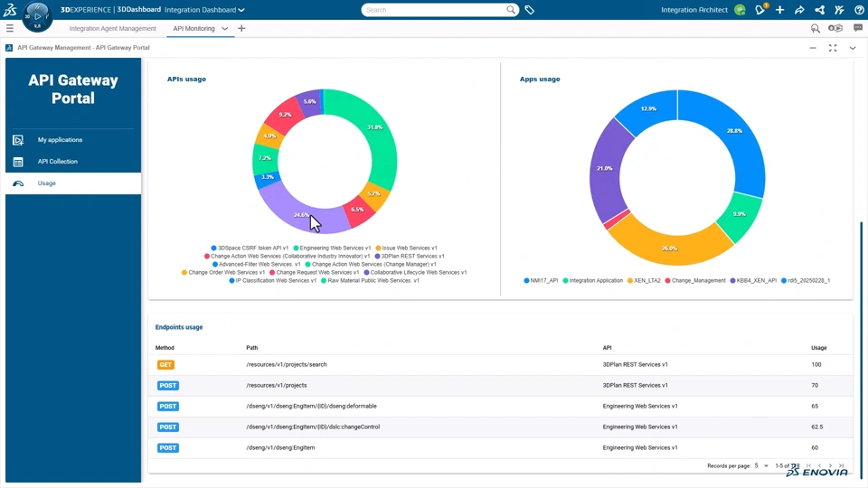
Task: Select path ending dseng:deformable
Action: click(311, 406)
